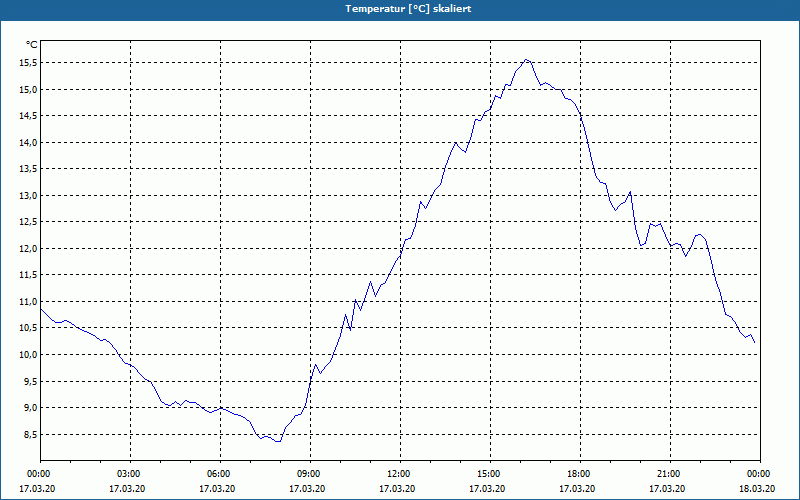Select the 18:00 time axis label
This screenshot has width=800, height=500.
click(x=580, y=474)
